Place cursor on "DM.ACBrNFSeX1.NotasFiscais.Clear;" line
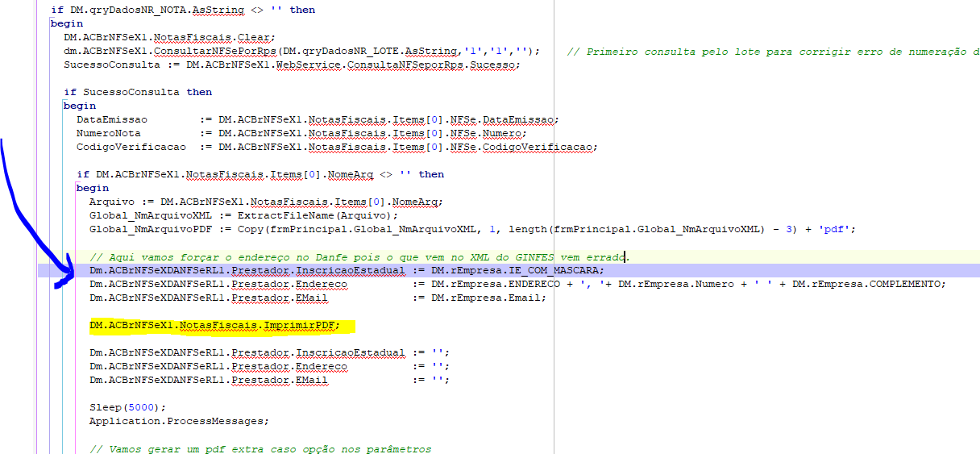The height and width of the screenshot is (454, 980). coord(170,37)
